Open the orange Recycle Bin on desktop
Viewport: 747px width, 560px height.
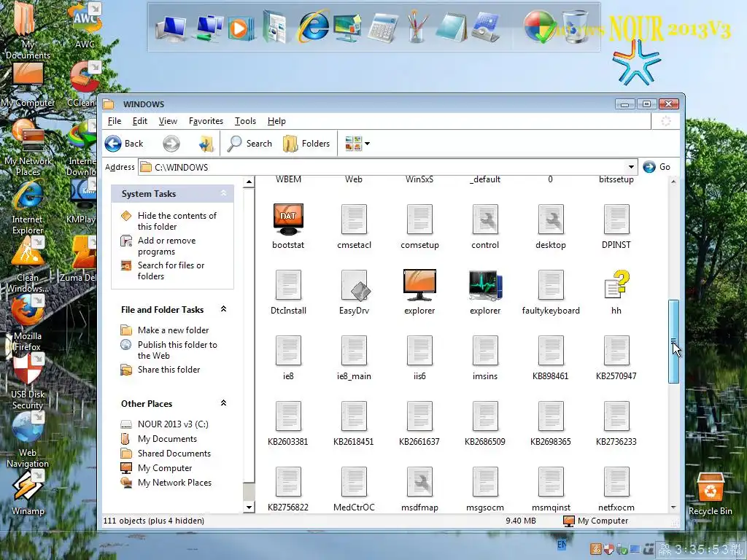pos(710,493)
